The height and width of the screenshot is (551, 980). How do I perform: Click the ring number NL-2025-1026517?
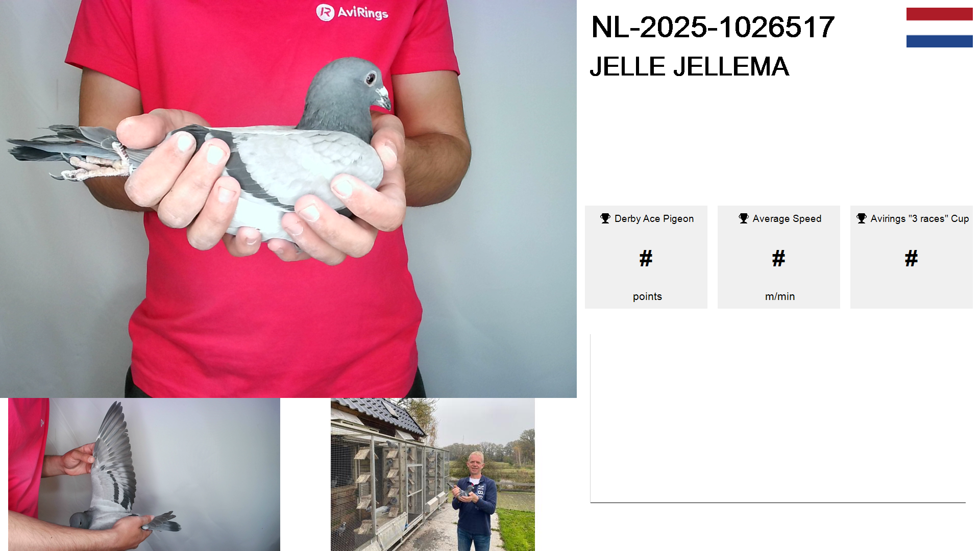tap(713, 27)
